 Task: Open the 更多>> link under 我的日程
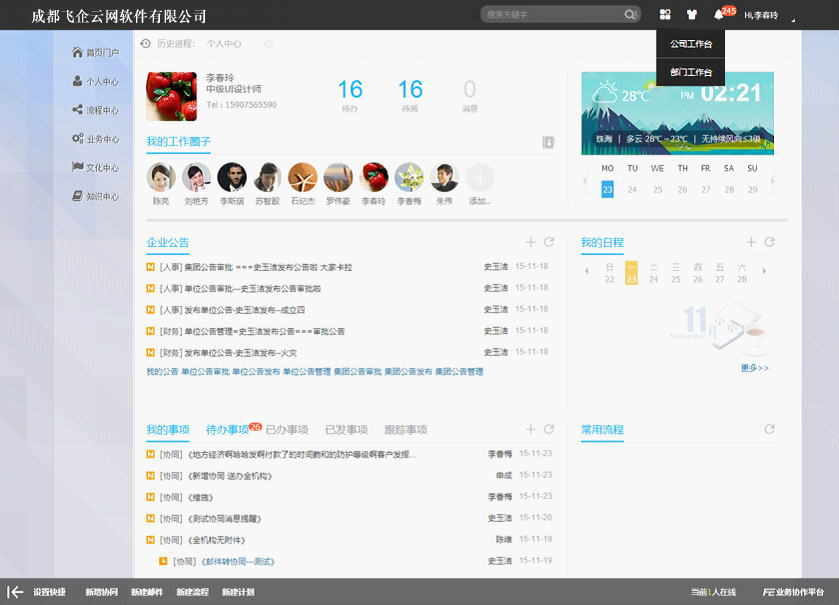tap(755, 368)
